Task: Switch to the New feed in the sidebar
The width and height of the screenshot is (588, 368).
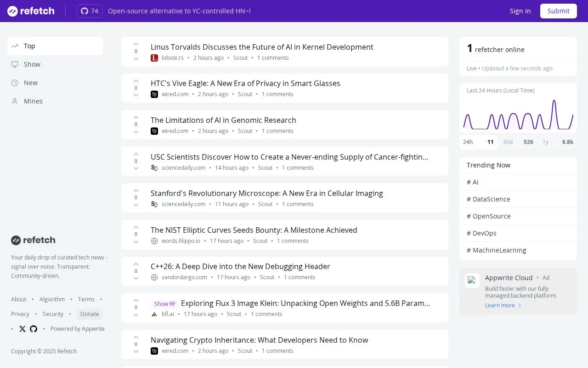Action: [x=55, y=83]
